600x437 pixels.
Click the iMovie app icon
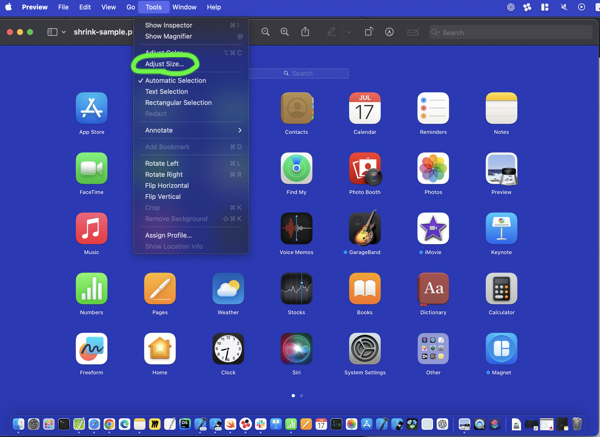[433, 228]
